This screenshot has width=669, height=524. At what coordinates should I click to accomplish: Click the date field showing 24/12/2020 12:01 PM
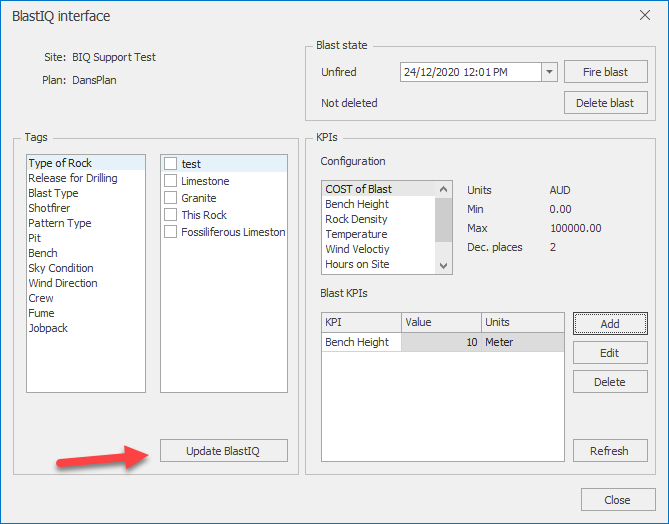pyautogui.click(x=471, y=72)
